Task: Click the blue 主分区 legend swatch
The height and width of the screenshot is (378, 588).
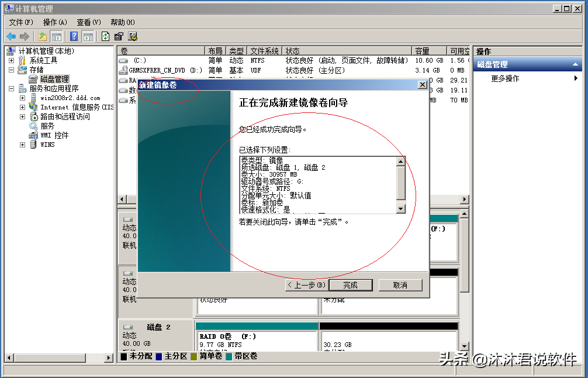Action: [x=158, y=356]
